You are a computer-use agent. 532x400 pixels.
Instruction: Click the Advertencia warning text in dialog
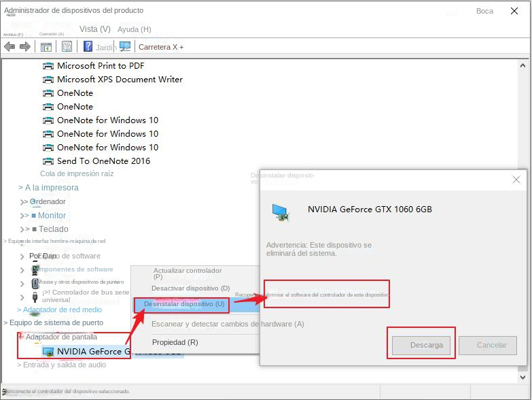coord(319,249)
